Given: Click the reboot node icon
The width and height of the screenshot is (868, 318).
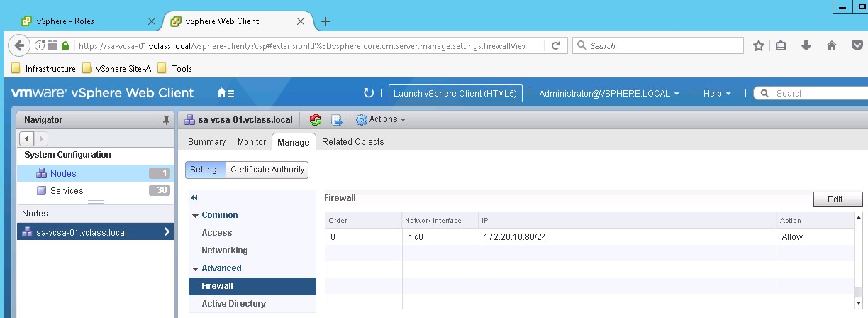Looking at the screenshot, I should tap(316, 120).
